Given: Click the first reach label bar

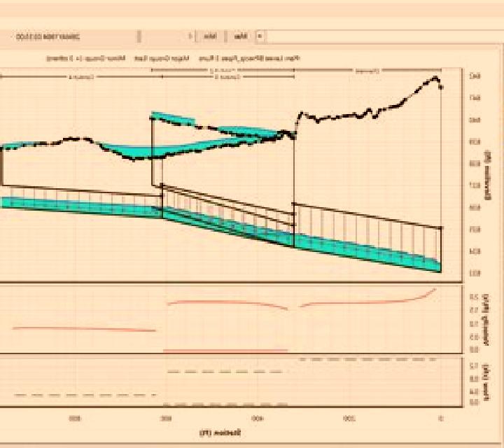Looking at the screenshot, I should click(367, 71).
